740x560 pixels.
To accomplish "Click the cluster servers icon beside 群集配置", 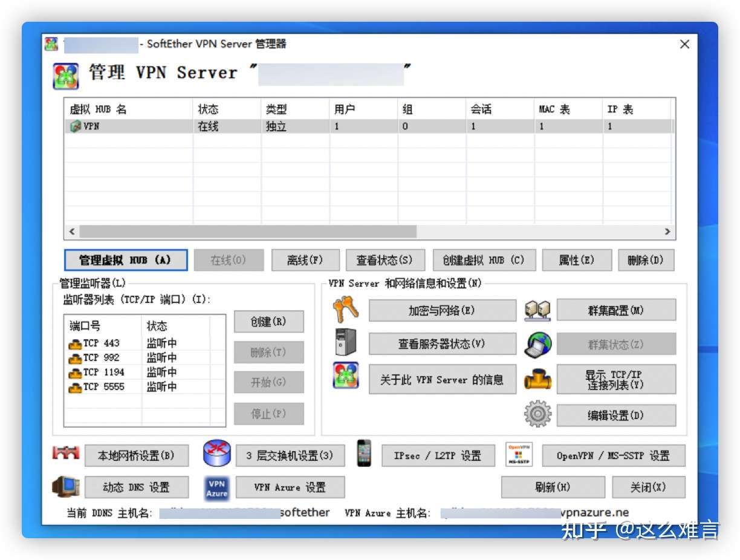I will tap(537, 310).
